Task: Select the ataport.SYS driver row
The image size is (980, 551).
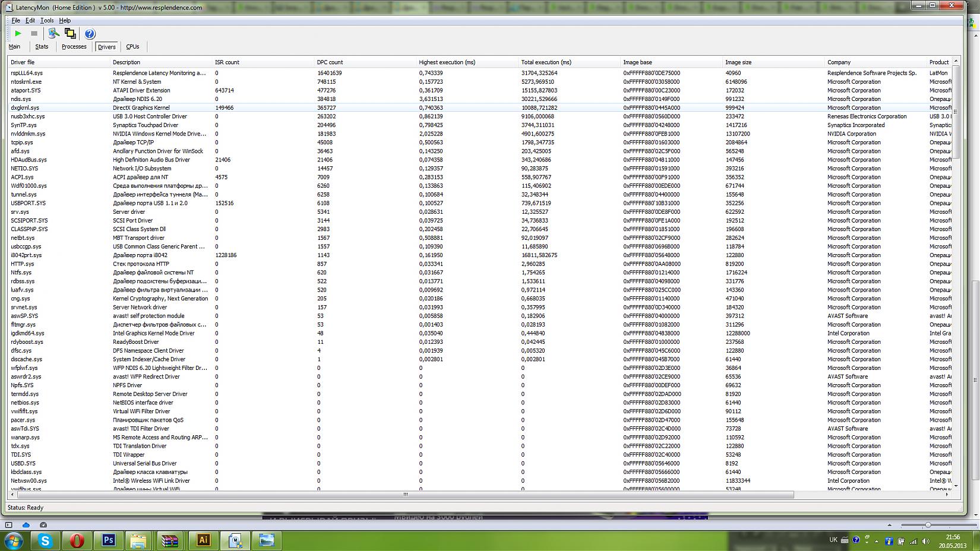Action: 480,90
